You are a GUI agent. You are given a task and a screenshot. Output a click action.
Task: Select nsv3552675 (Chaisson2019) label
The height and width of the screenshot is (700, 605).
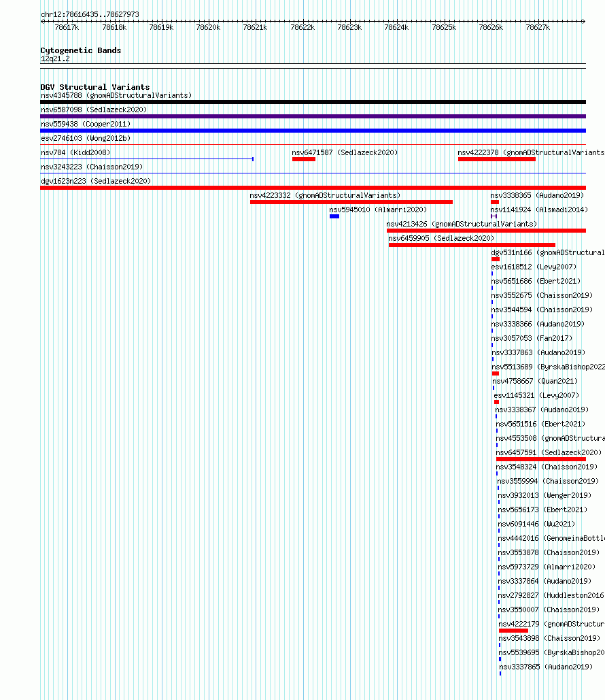point(542,295)
